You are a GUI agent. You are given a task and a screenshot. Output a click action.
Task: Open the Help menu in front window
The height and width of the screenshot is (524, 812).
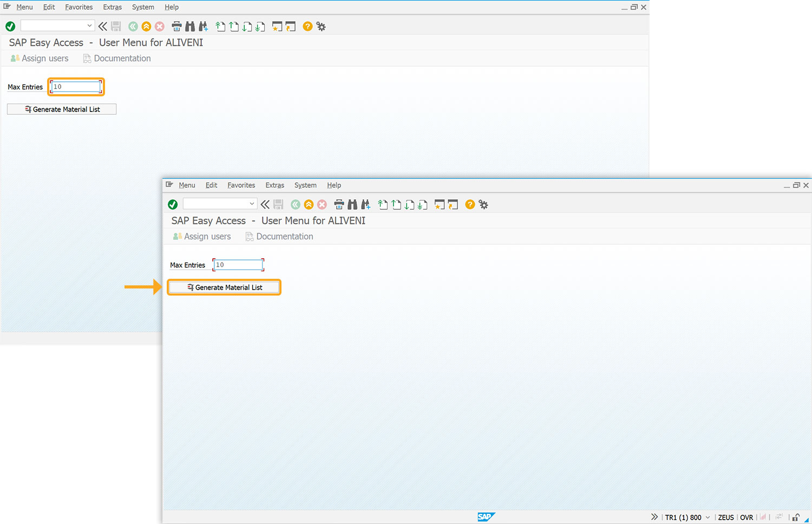click(334, 185)
